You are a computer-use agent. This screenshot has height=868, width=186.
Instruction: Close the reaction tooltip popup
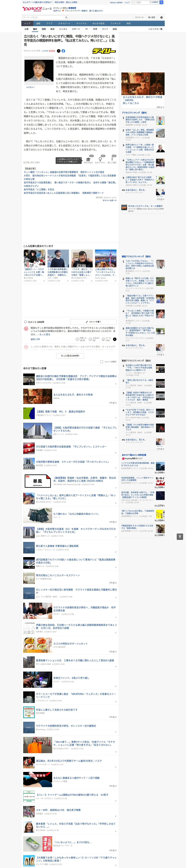click(x=80, y=158)
